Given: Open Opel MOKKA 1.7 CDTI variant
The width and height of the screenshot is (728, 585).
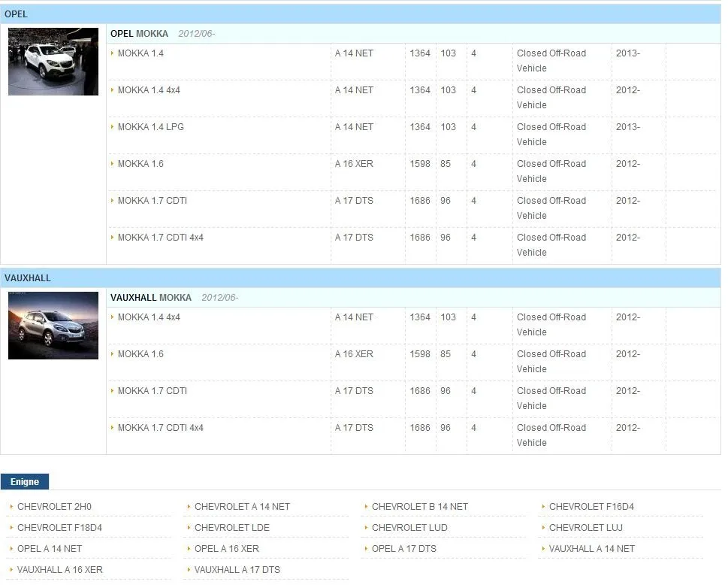Looking at the screenshot, I should click(x=153, y=201).
